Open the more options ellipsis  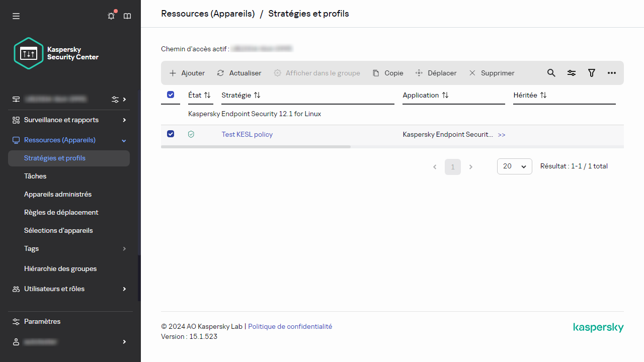click(x=612, y=73)
